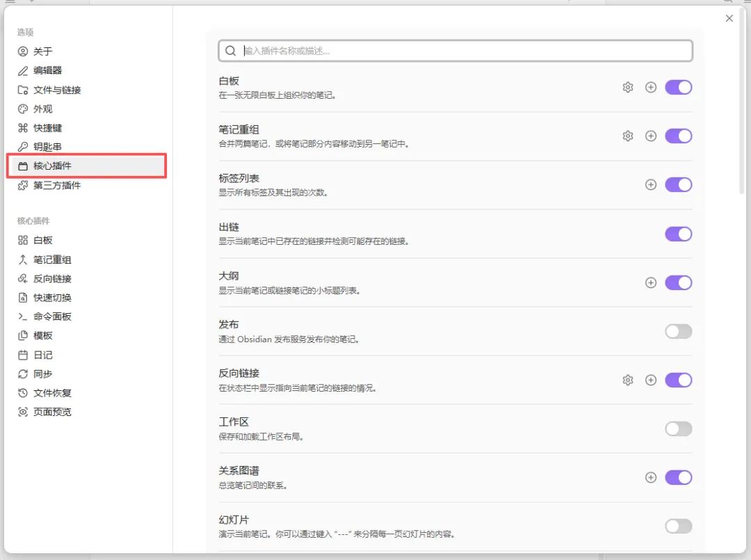751x560 pixels.
Task: Disable the 出链 plugin toggle
Action: pos(678,234)
